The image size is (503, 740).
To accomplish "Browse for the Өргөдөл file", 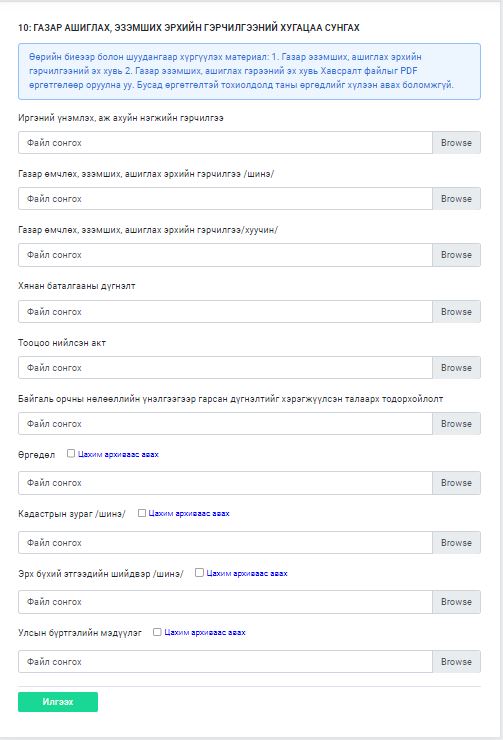I will click(x=456, y=483).
